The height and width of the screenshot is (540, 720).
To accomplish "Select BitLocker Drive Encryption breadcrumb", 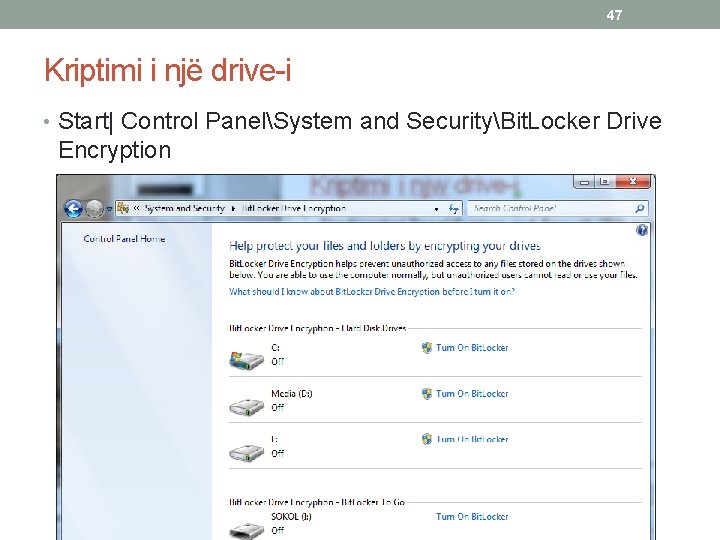I will click(293, 208).
